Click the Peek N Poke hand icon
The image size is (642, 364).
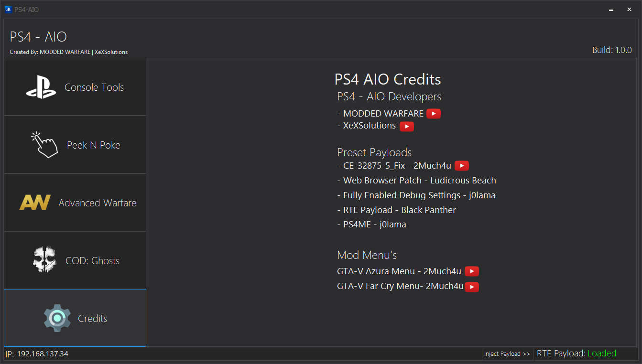click(44, 144)
